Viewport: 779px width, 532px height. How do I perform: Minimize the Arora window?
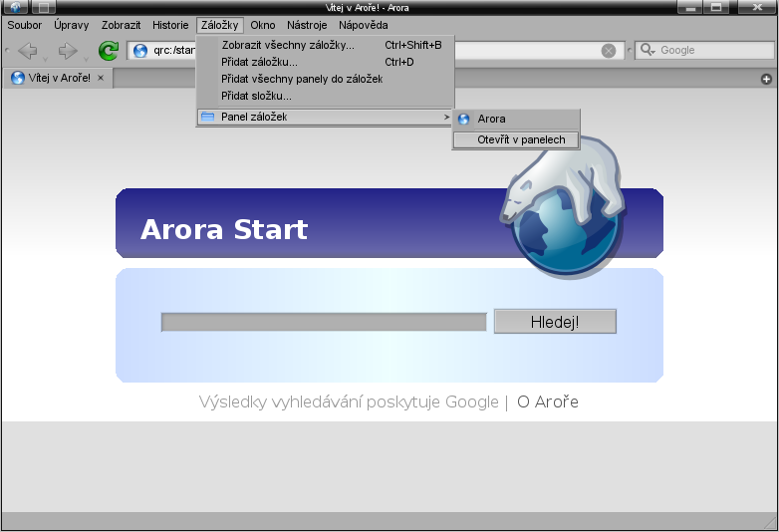click(690, 7)
